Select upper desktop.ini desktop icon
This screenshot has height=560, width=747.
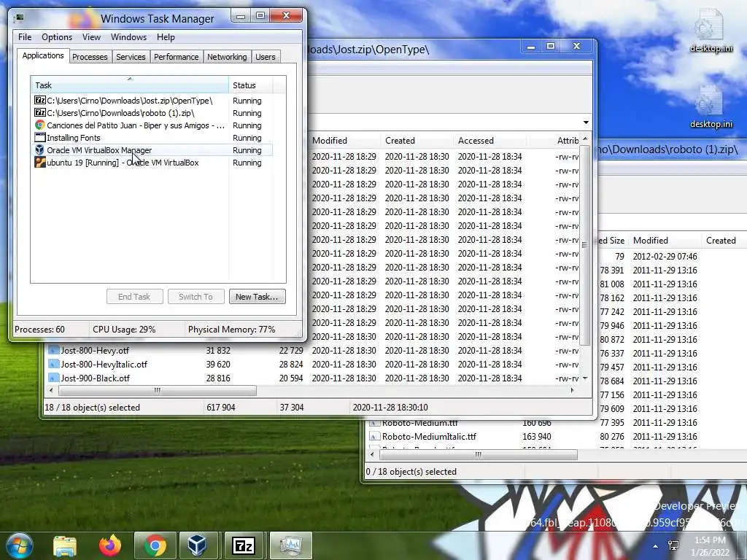click(x=711, y=31)
